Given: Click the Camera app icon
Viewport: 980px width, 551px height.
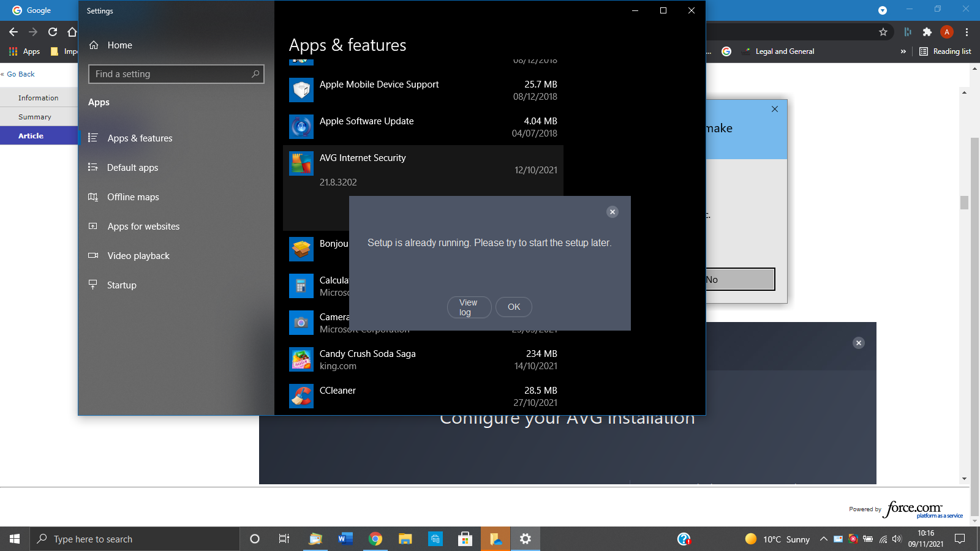Looking at the screenshot, I should (x=301, y=323).
